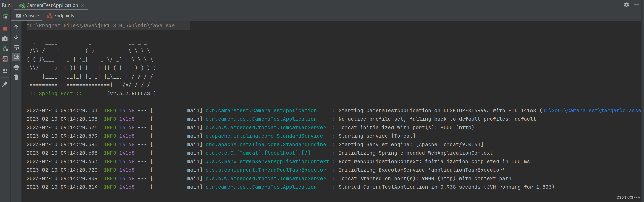Stop the running application with the red square
Image resolution: width=644 pixels, height=202 pixels.
pos(5,29)
